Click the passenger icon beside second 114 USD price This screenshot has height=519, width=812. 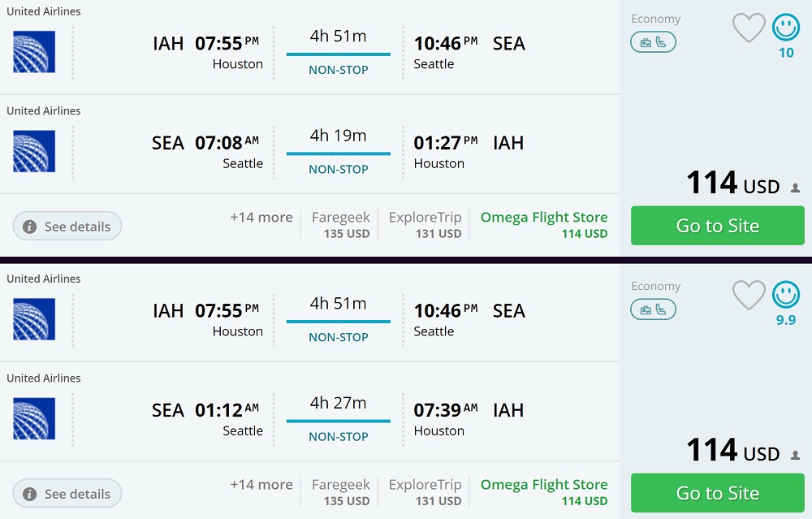point(796,456)
